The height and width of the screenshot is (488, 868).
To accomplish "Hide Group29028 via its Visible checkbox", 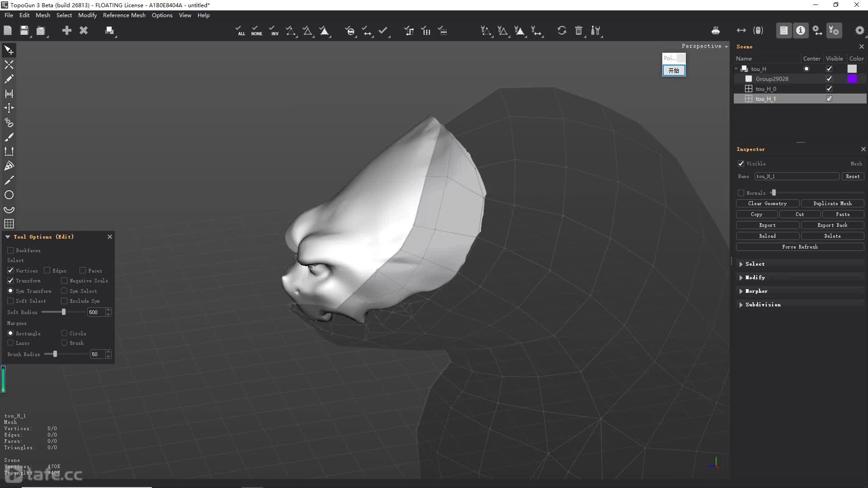I will point(829,79).
